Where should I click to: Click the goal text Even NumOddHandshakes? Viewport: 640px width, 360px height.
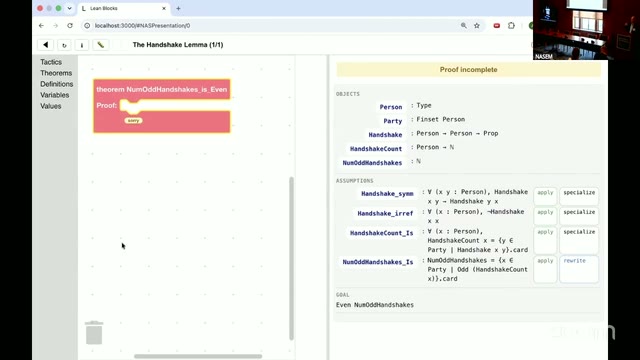click(x=375, y=305)
